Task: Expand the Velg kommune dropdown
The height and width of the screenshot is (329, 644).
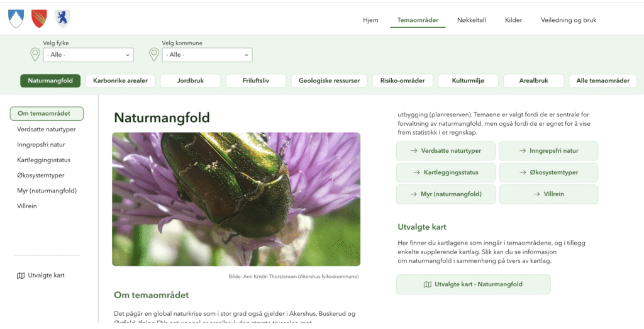Action: (x=207, y=55)
